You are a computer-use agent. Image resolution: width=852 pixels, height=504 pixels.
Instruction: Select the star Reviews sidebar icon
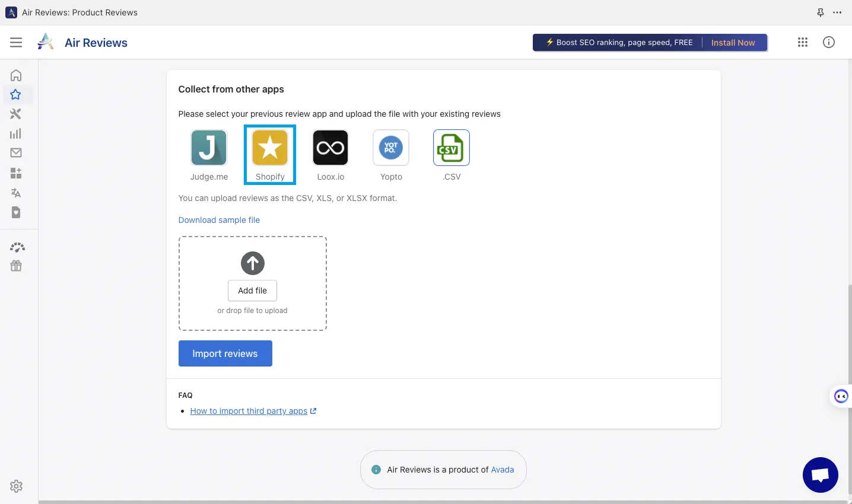[16, 95]
